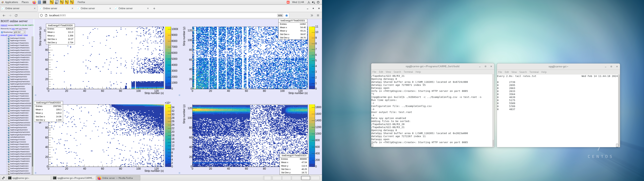Click the lowEnergyXYTotalDSSD0 color scale bar
The width and height of the screenshot is (644, 181).
pos(168,58)
